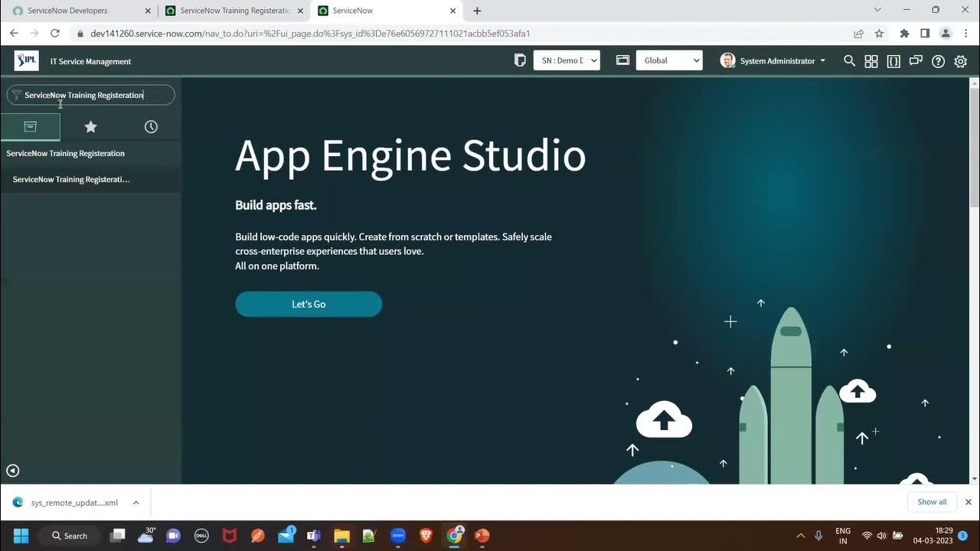The image size is (980, 551).
Task: Click the Edge icon on downloaded file
Action: [x=18, y=502]
